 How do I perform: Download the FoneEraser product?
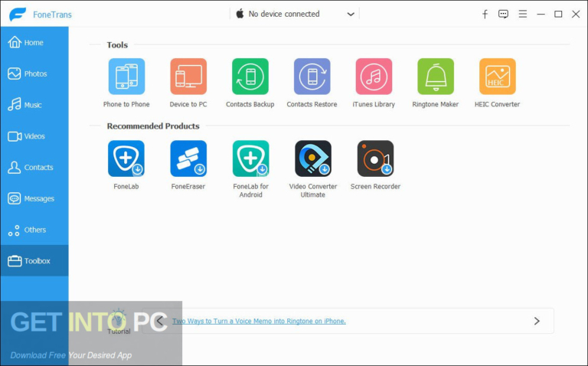click(188, 158)
